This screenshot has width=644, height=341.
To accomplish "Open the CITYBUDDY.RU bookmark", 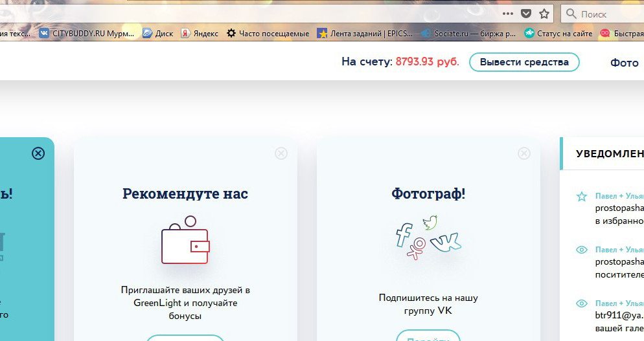I will click(87, 33).
